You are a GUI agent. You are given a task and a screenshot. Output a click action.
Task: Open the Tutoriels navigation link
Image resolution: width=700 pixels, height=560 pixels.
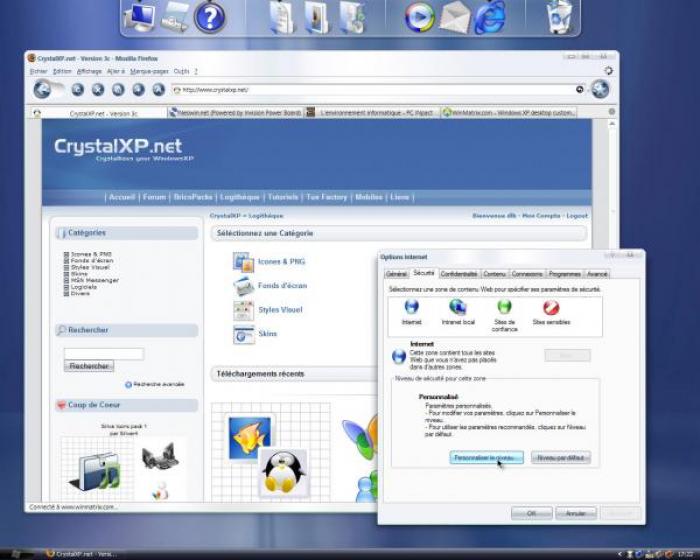(x=283, y=197)
